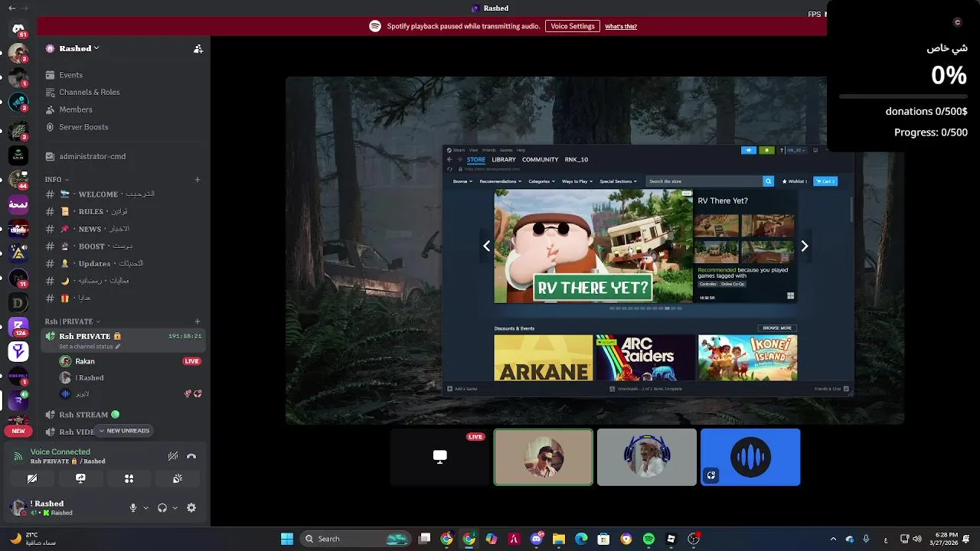
Task: Create channel in Rsh | PRIVATE category with plus
Action: pyautogui.click(x=198, y=321)
